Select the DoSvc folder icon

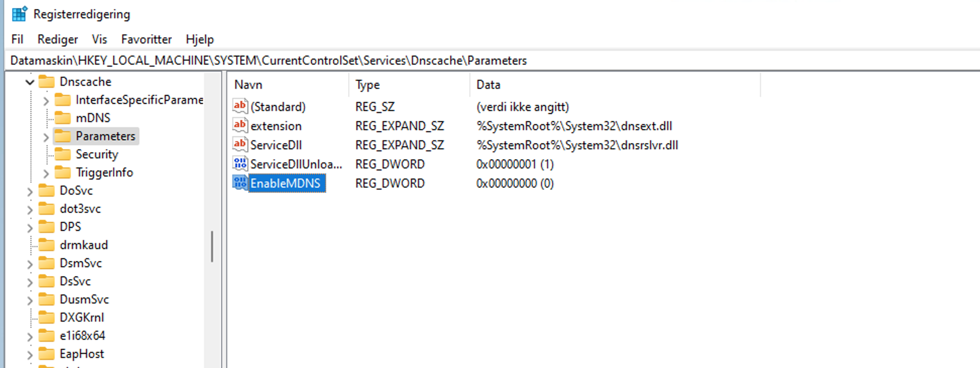point(46,190)
